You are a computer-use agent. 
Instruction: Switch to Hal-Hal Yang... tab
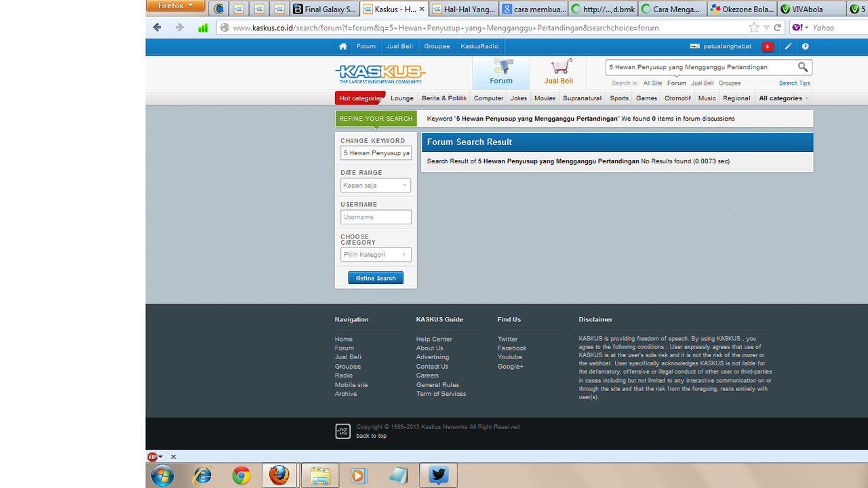pos(464,9)
